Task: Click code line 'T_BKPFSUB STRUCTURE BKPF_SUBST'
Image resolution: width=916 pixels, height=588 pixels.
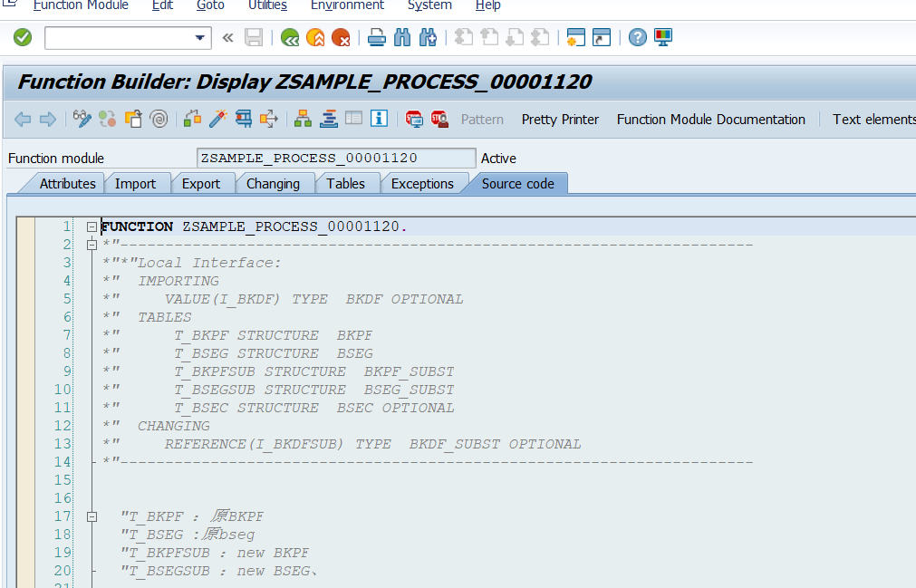Action: (313, 371)
